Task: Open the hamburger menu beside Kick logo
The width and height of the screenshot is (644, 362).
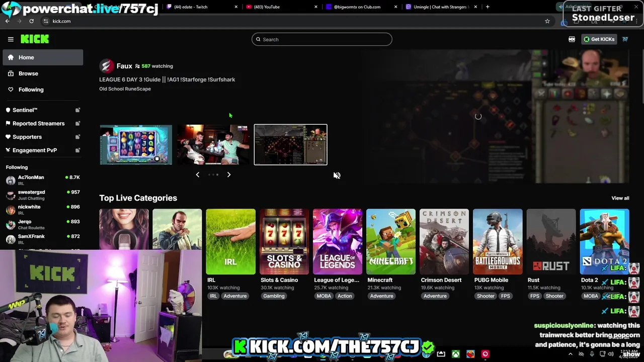Action: coord(11,39)
